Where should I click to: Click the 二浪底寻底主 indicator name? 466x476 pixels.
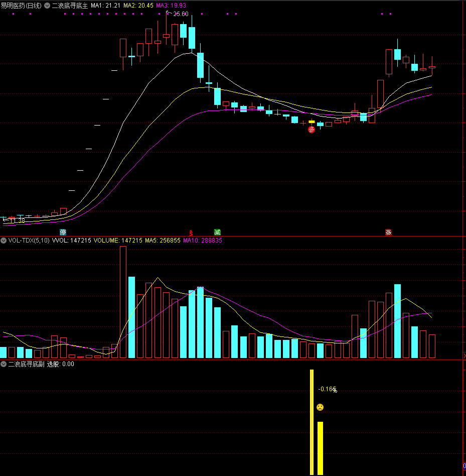[x=70, y=6]
